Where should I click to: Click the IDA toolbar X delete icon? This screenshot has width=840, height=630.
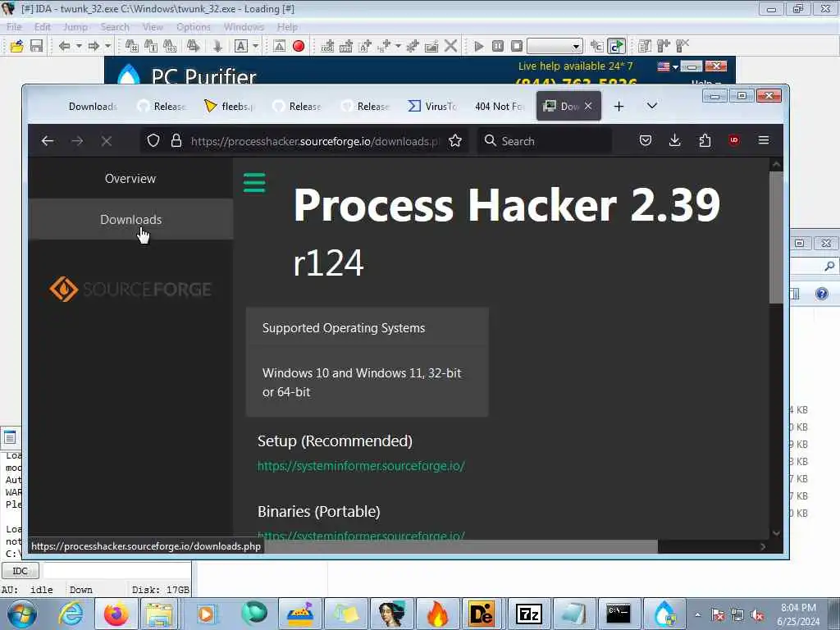pyautogui.click(x=451, y=46)
